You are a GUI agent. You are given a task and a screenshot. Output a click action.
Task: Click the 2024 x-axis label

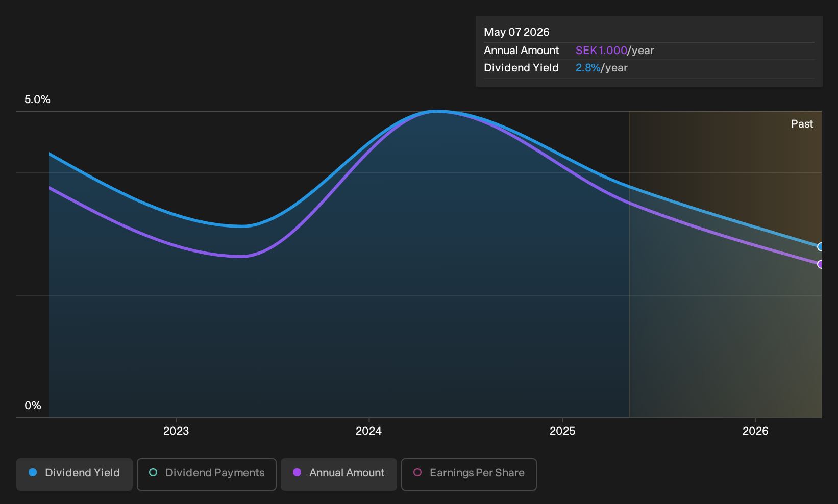[x=368, y=431]
